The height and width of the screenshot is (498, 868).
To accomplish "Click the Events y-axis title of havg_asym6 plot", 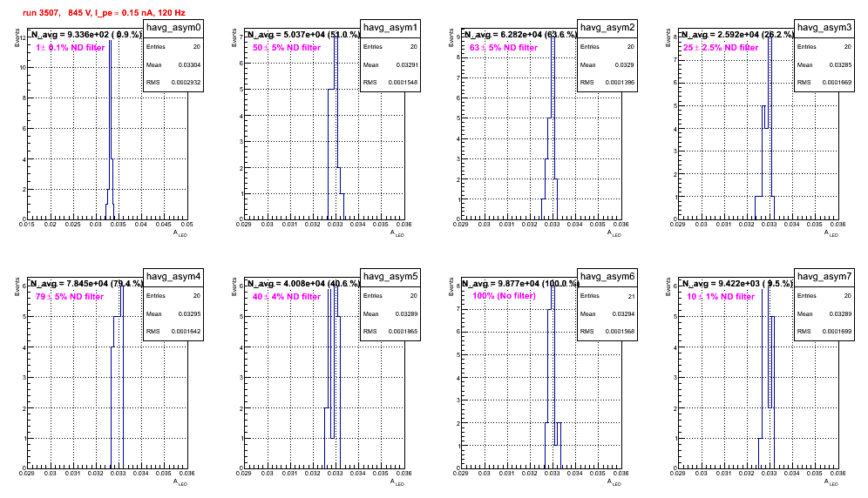I will point(451,286).
